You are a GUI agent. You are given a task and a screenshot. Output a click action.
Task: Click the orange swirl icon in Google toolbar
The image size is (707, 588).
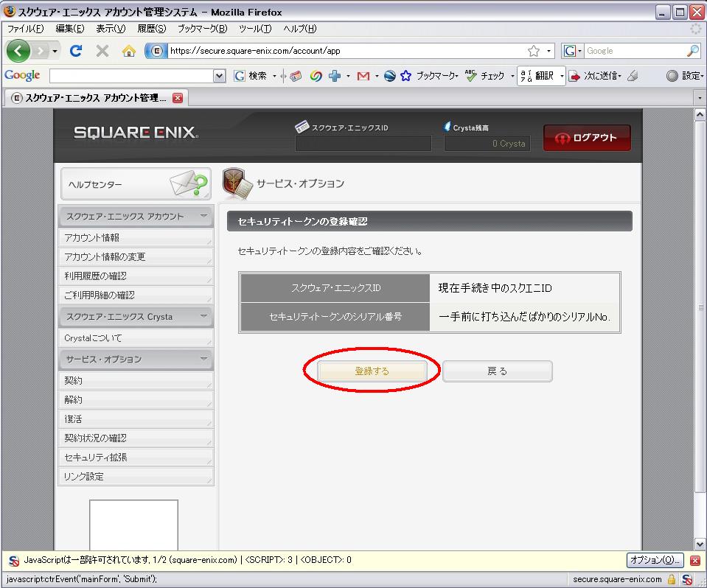316,76
